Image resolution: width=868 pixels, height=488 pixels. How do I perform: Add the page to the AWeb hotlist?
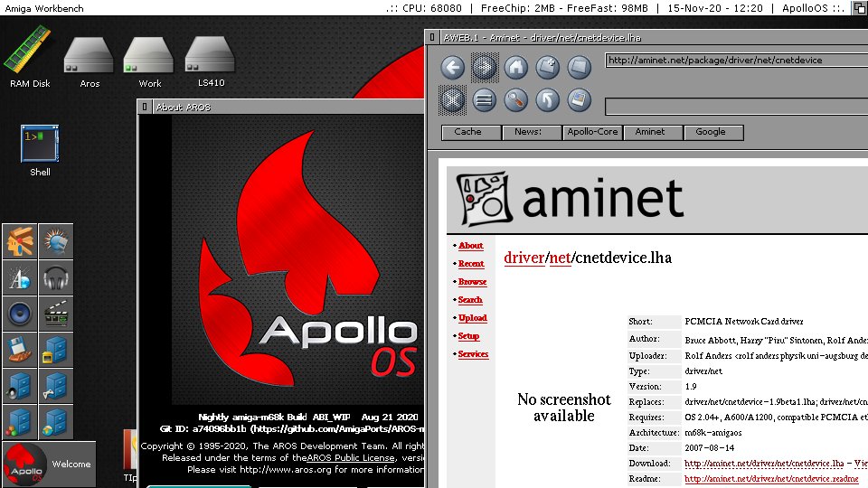point(548,68)
